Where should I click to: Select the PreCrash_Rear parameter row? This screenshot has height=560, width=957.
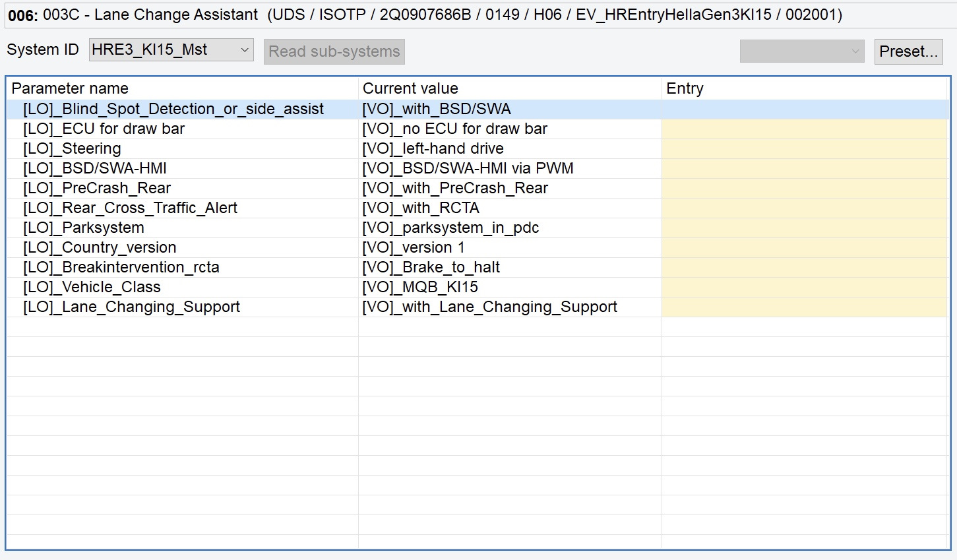[96, 188]
